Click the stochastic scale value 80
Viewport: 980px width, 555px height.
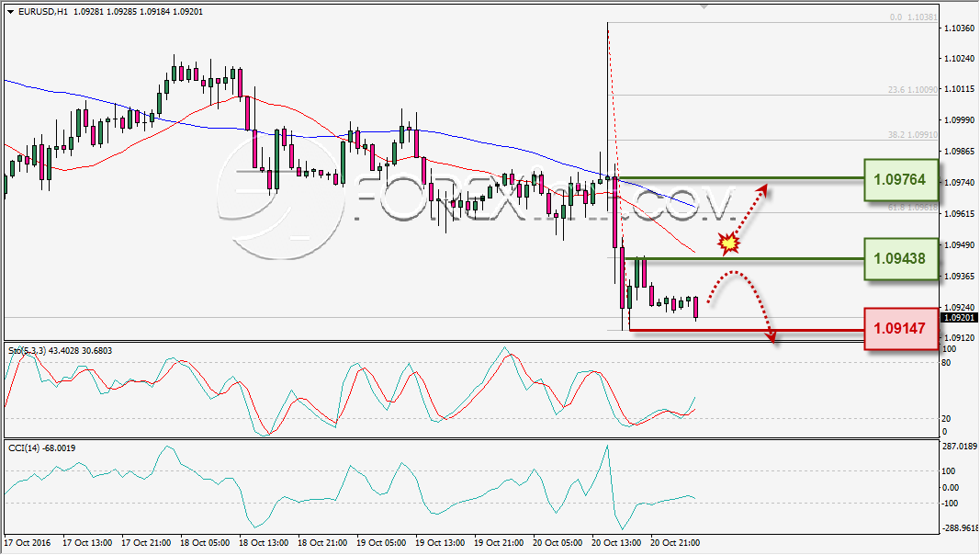tap(946, 363)
